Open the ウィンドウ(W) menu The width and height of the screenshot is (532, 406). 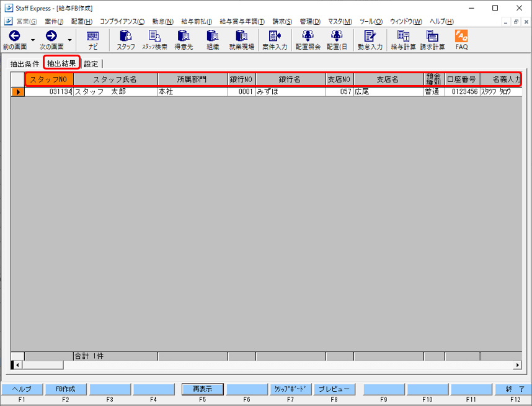point(406,22)
